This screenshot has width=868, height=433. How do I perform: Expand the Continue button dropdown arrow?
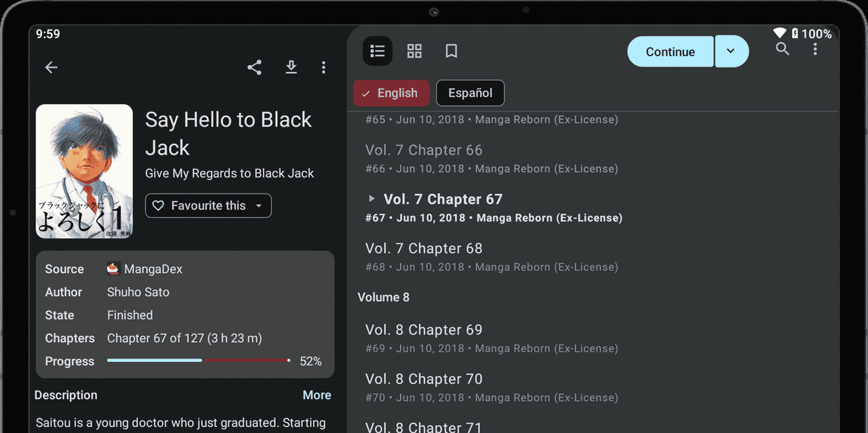click(x=731, y=51)
